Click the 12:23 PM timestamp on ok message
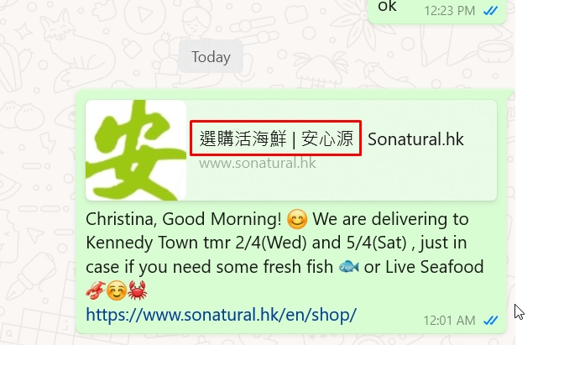The image size is (564, 392). (450, 11)
